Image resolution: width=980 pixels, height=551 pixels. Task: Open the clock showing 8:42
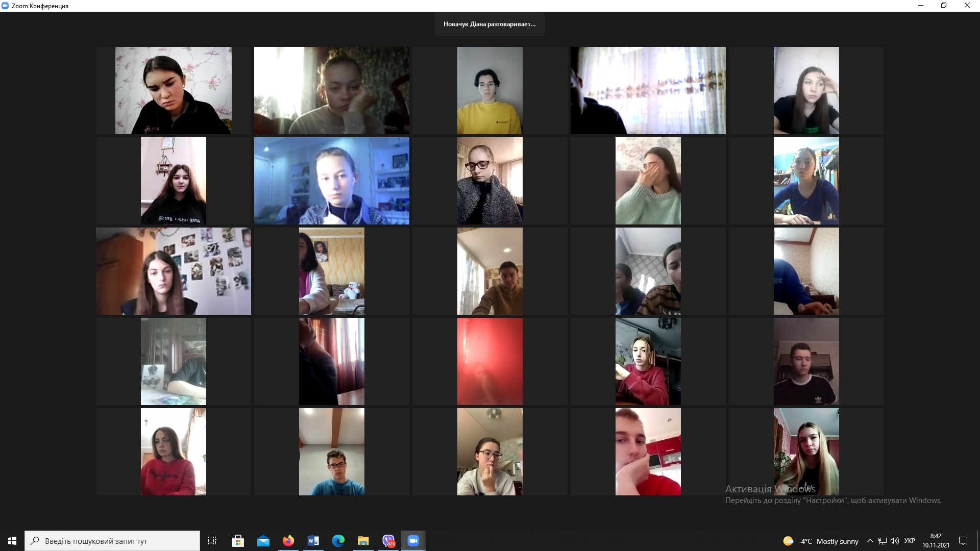(936, 541)
